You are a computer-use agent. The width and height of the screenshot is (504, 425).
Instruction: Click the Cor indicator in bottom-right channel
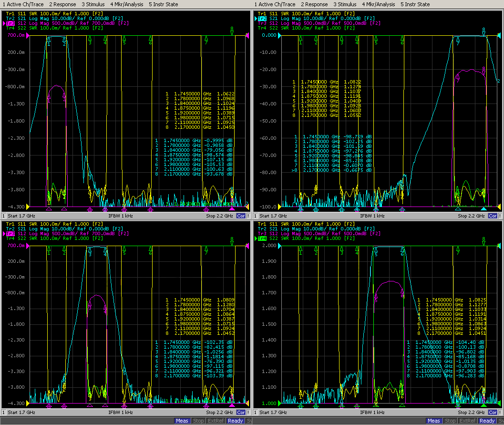493,412
